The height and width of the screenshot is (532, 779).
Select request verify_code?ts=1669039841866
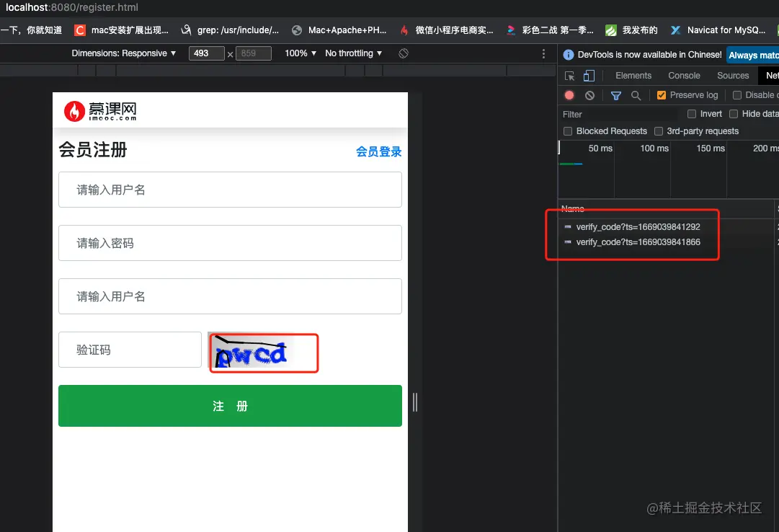pos(638,242)
